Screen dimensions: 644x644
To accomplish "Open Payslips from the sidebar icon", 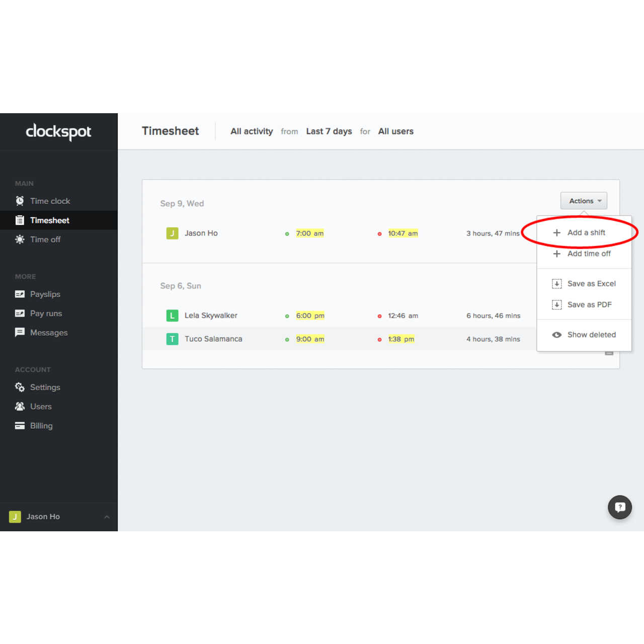I will [x=20, y=294].
